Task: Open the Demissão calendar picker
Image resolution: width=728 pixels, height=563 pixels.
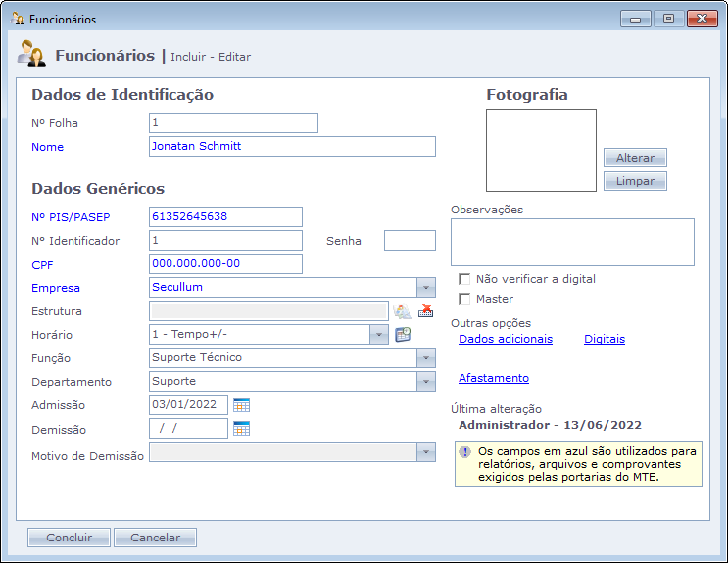Action: click(x=242, y=428)
